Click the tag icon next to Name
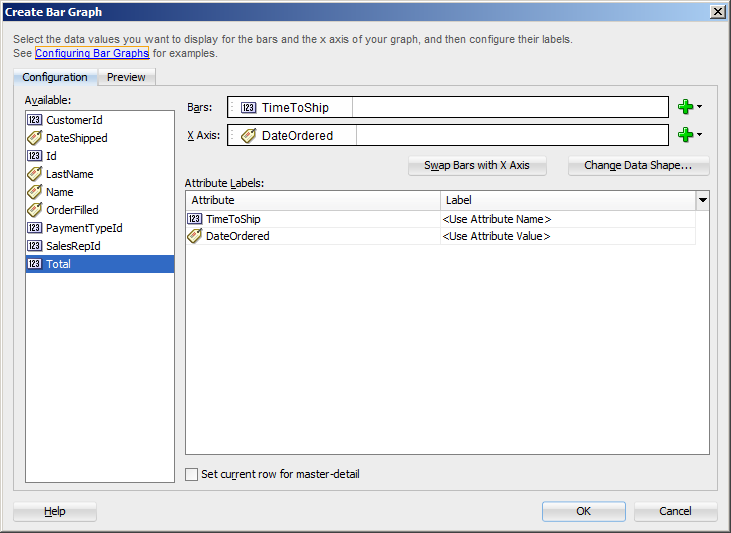 click(34, 192)
